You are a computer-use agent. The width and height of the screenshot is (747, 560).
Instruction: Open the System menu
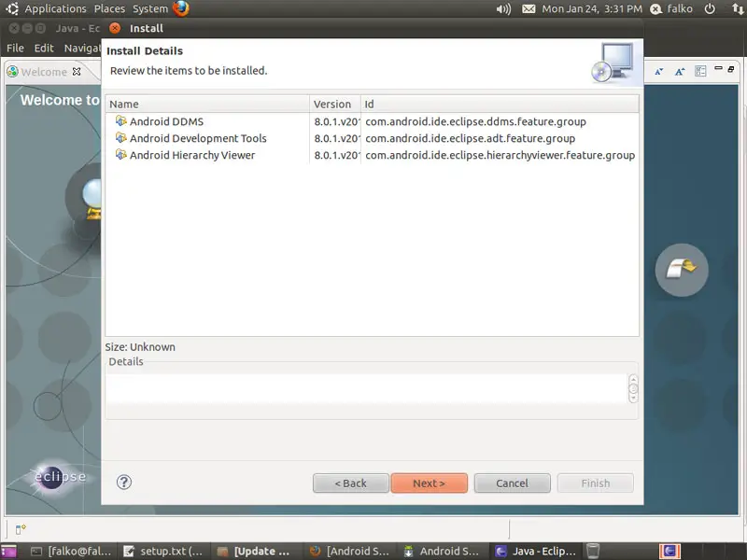point(150,8)
